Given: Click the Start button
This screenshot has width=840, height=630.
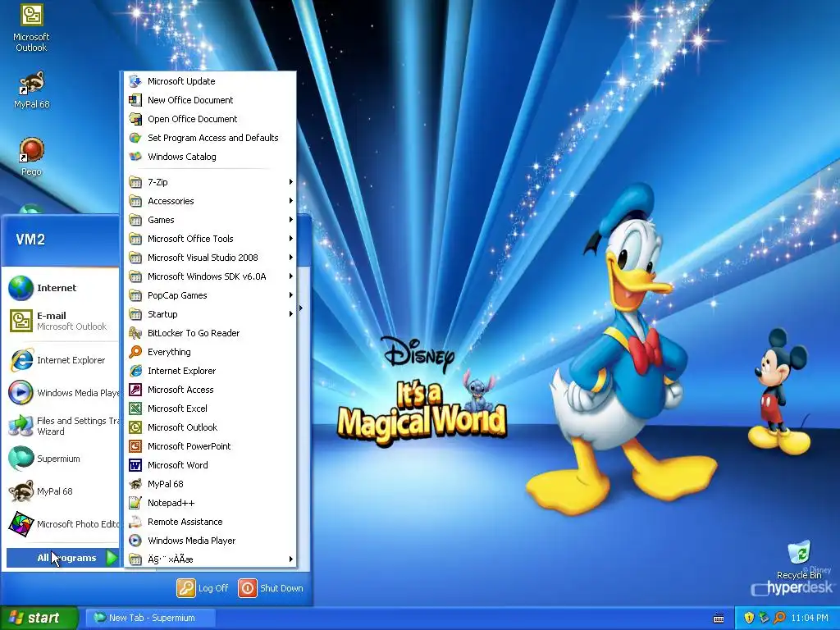Looking at the screenshot, I should coord(39,618).
